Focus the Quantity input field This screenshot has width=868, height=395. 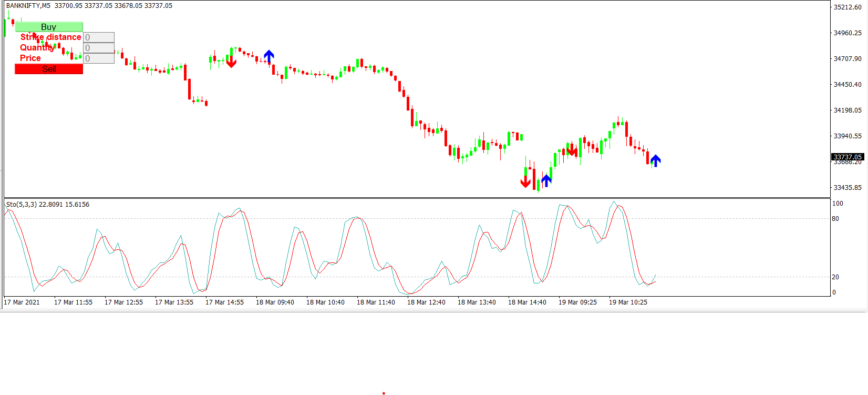99,48
